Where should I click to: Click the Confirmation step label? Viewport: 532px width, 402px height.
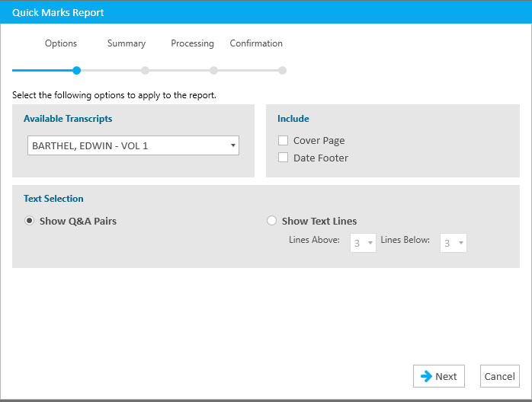256,43
